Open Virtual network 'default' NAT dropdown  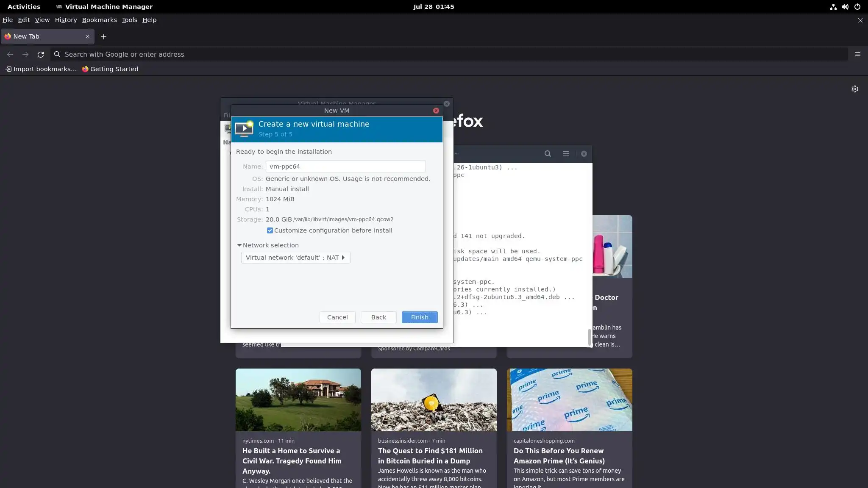click(295, 258)
